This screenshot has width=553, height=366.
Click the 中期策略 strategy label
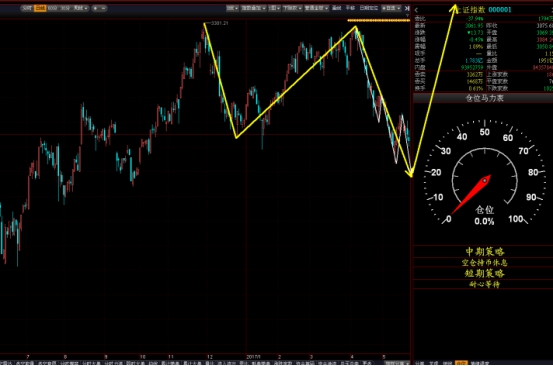pos(485,252)
